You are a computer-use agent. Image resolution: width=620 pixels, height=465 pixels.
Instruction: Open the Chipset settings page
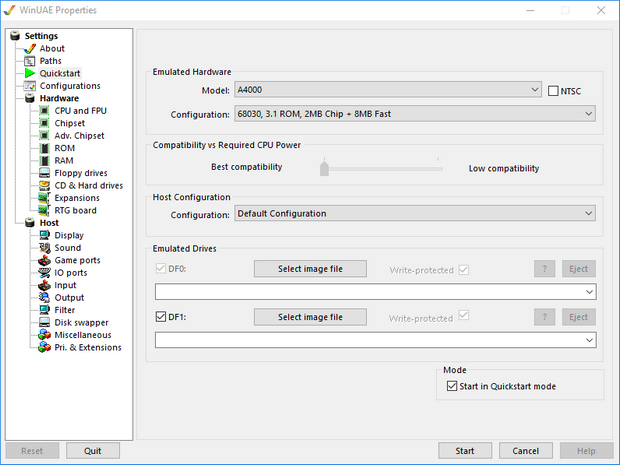point(70,123)
